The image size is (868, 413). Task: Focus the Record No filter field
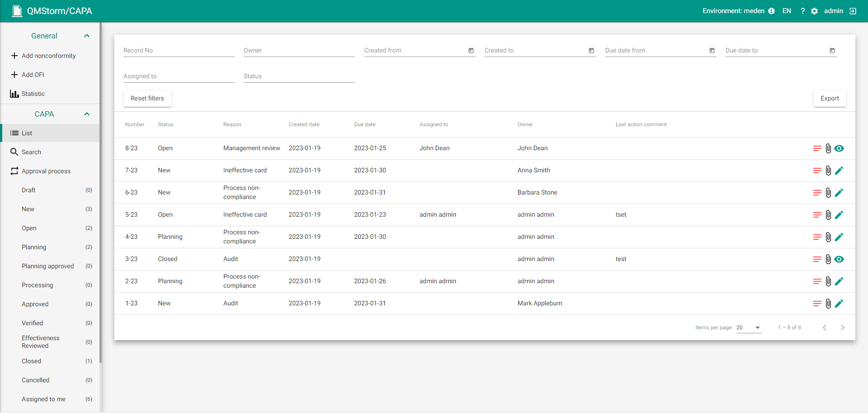(x=179, y=50)
